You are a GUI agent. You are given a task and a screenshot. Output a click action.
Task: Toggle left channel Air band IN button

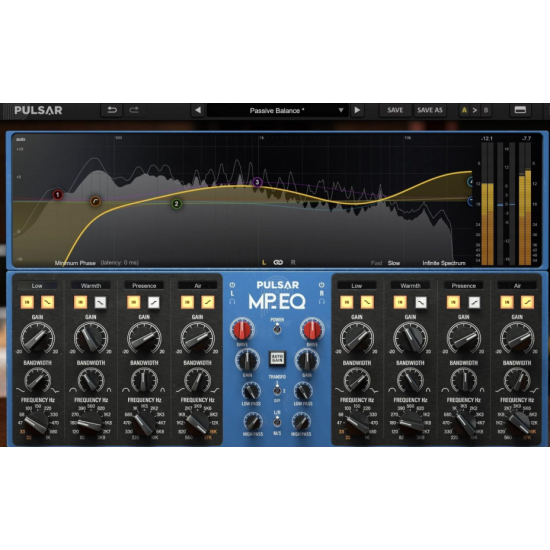pyautogui.click(x=187, y=302)
